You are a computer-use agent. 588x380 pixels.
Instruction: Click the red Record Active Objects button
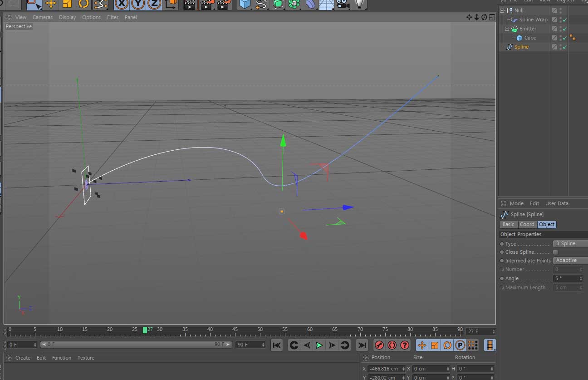click(379, 345)
